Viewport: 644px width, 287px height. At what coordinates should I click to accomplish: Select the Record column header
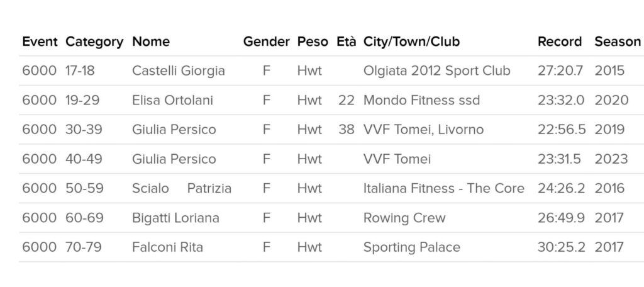(560, 42)
